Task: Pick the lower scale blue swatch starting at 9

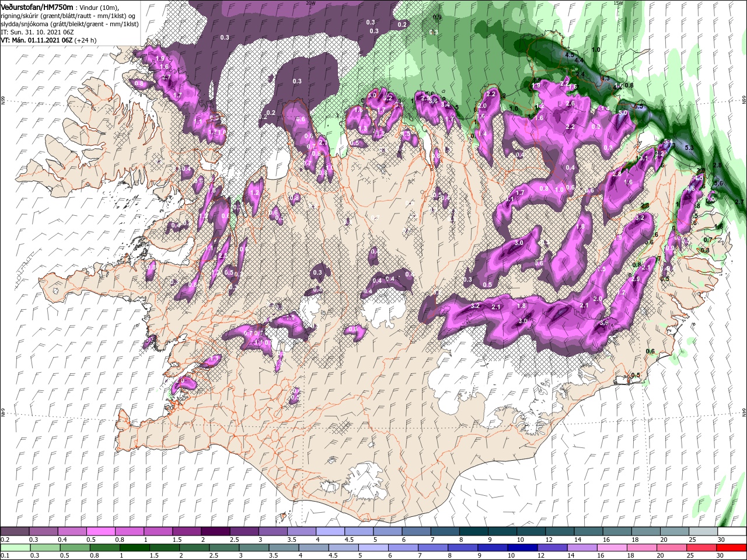Action: [x=493, y=547]
